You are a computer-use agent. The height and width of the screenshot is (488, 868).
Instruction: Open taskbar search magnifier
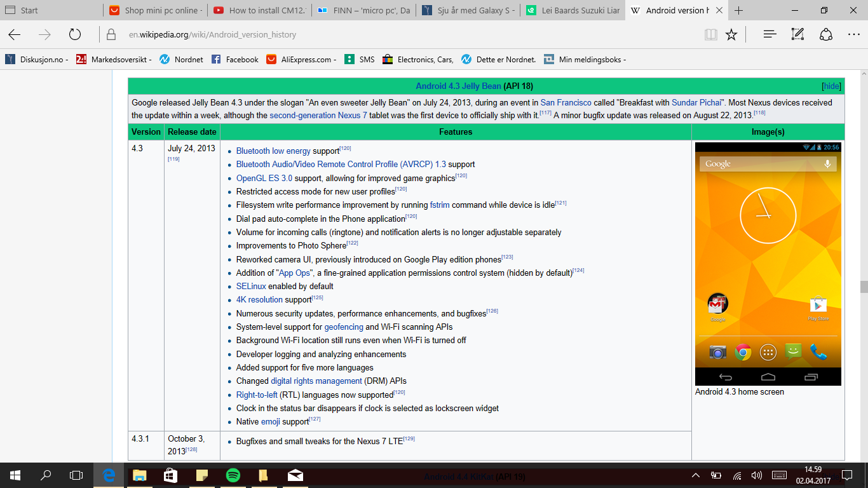46,475
